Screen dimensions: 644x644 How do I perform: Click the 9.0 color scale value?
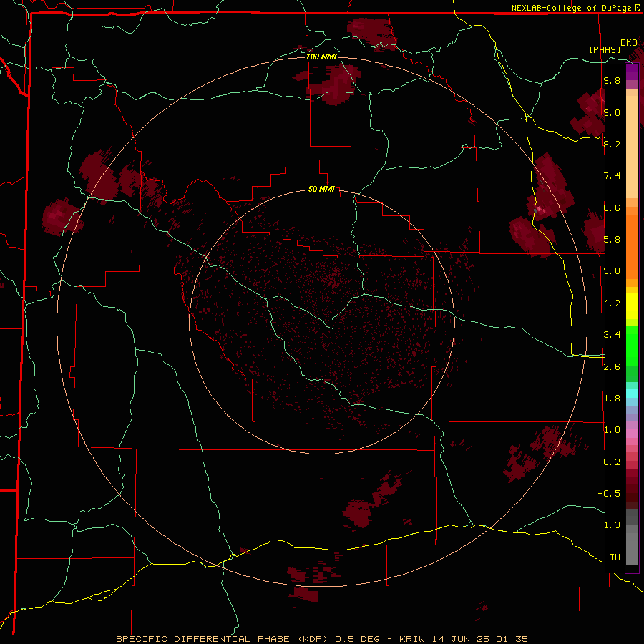click(612, 112)
